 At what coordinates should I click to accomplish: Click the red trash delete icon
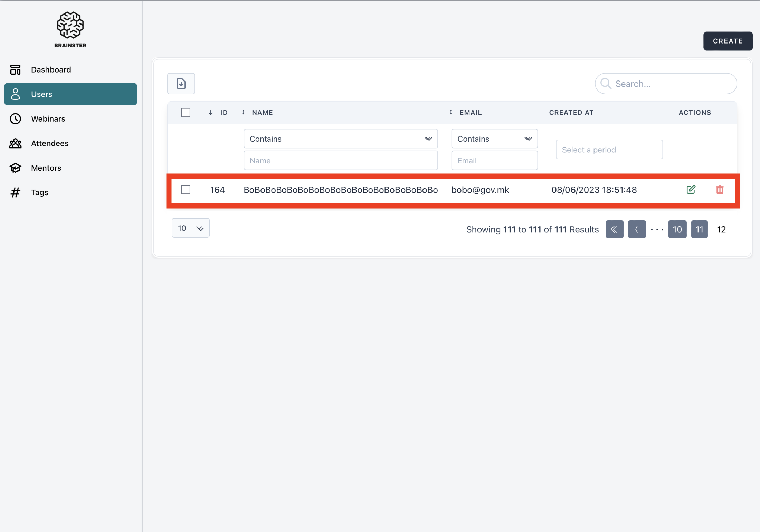click(x=720, y=190)
